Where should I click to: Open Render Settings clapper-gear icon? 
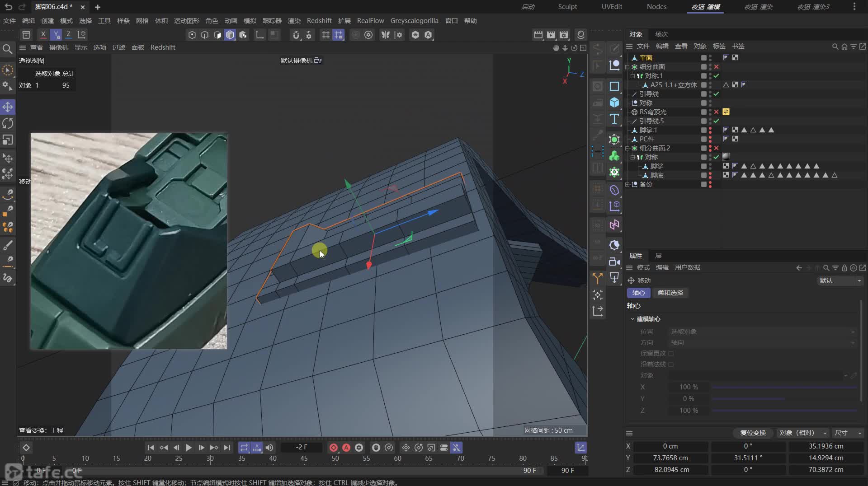pyautogui.click(x=564, y=35)
